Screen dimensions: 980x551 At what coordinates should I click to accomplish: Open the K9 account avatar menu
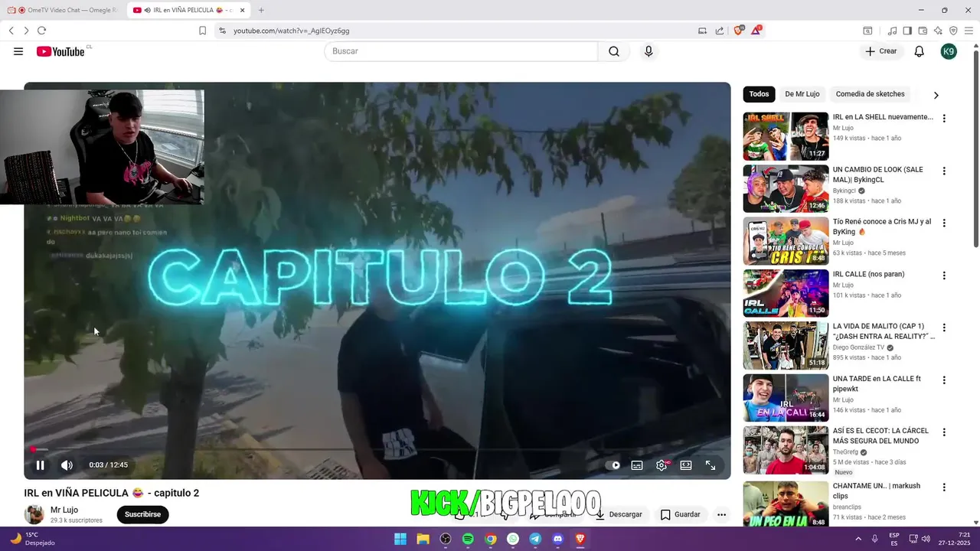coord(949,51)
